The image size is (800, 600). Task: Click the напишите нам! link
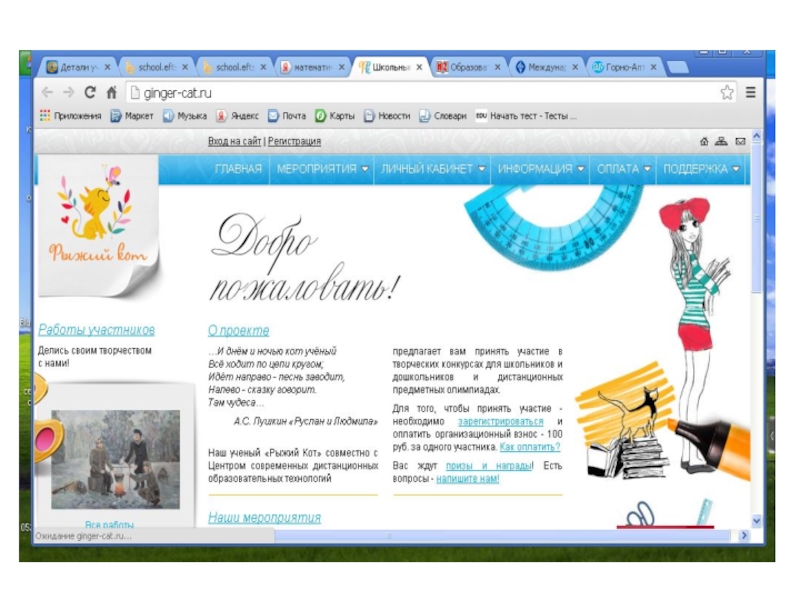pyautogui.click(x=467, y=479)
